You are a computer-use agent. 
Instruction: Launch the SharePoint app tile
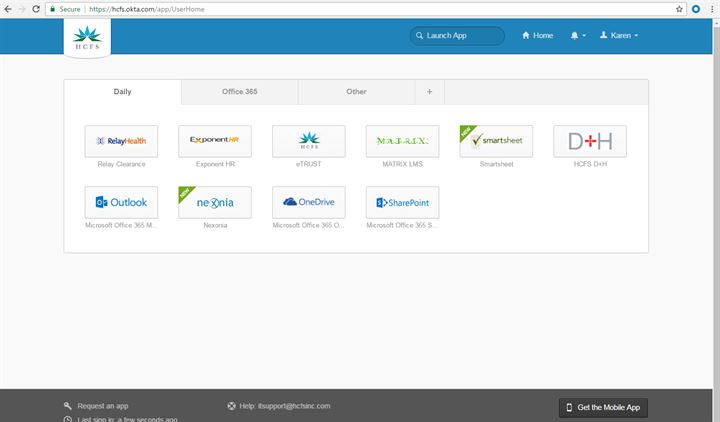point(402,202)
